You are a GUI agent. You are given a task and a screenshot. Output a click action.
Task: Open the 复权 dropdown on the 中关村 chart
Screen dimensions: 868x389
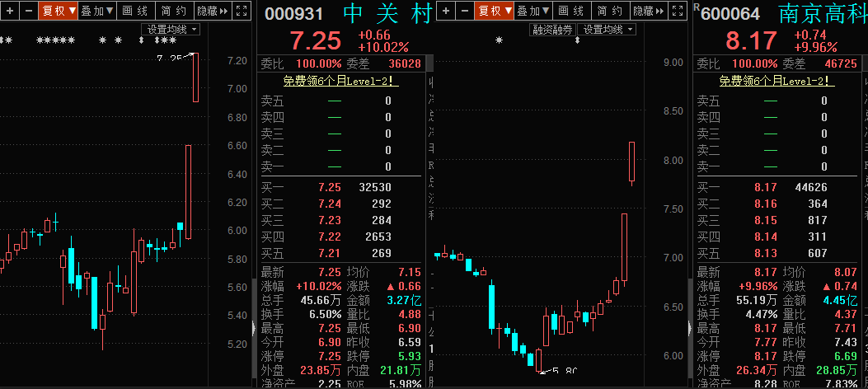pos(59,11)
